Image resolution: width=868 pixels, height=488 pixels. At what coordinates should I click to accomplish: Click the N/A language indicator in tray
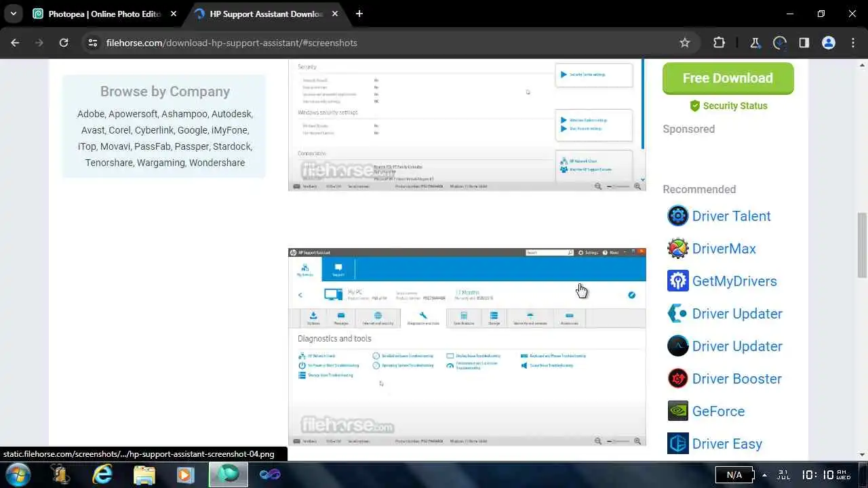click(x=734, y=474)
